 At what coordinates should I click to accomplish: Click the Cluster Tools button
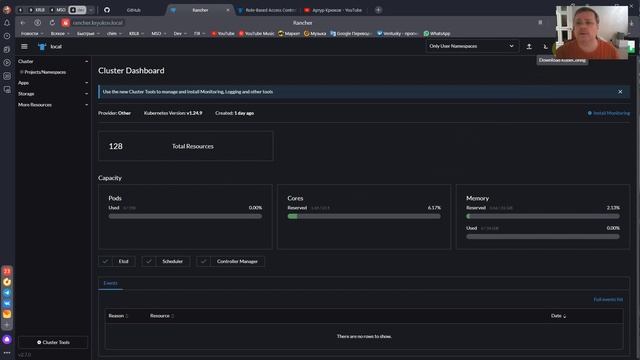tap(53, 342)
